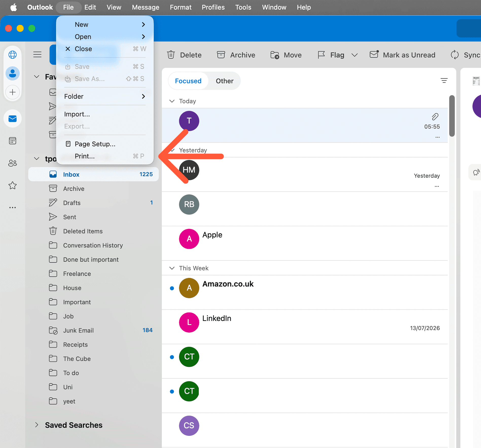Open The Cube folder
Image resolution: width=481 pixels, height=448 pixels.
click(x=94, y=359)
